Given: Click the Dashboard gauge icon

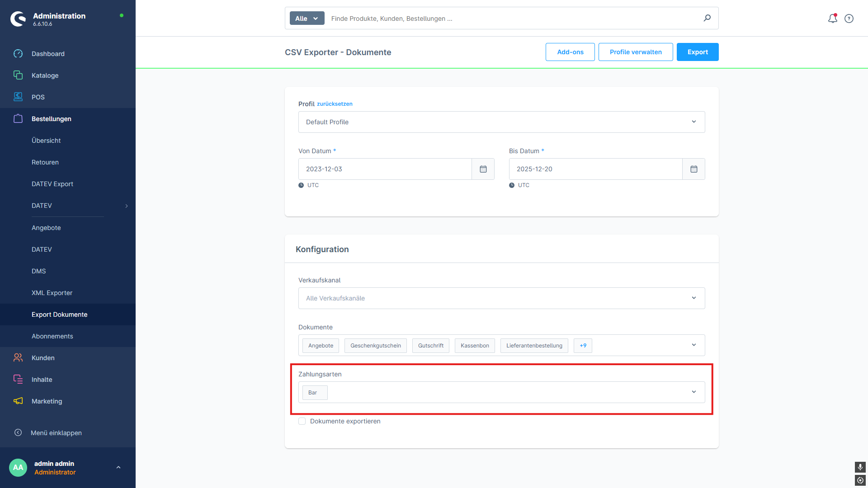Looking at the screenshot, I should pyautogui.click(x=18, y=54).
